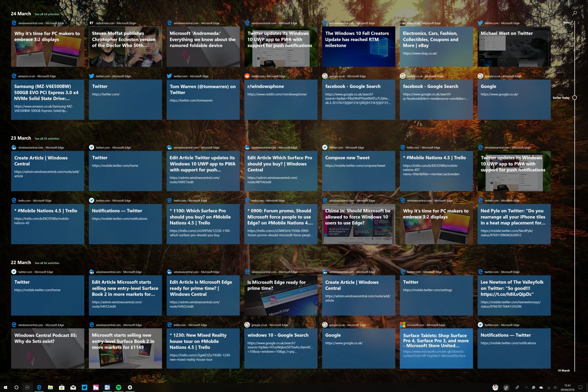Viewport: 588px width, 392px height.
Task: Click See all 34 activities link
Action: [x=47, y=14]
